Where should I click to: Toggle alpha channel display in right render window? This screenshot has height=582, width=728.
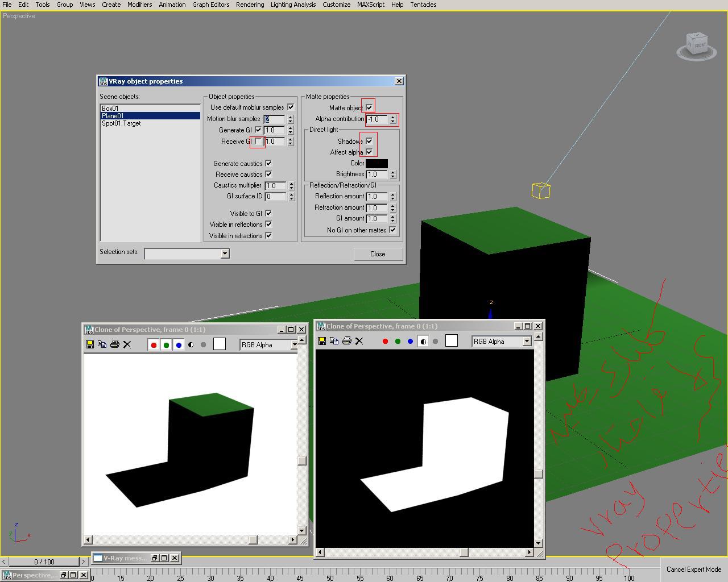[x=423, y=342]
